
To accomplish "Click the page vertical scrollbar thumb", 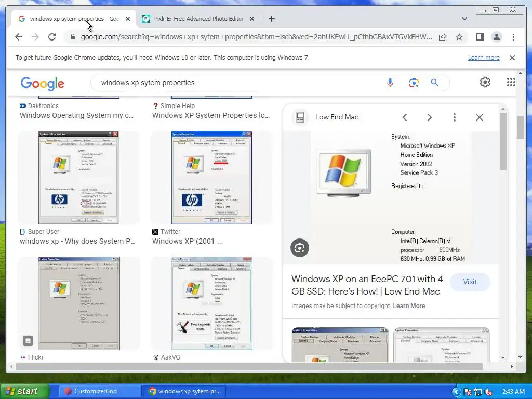I will tap(520, 127).
